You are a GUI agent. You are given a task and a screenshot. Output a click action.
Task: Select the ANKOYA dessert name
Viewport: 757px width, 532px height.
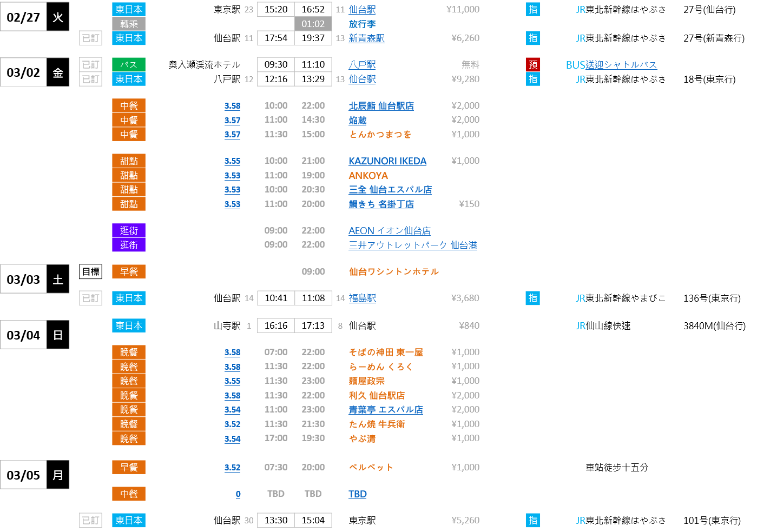(x=368, y=175)
